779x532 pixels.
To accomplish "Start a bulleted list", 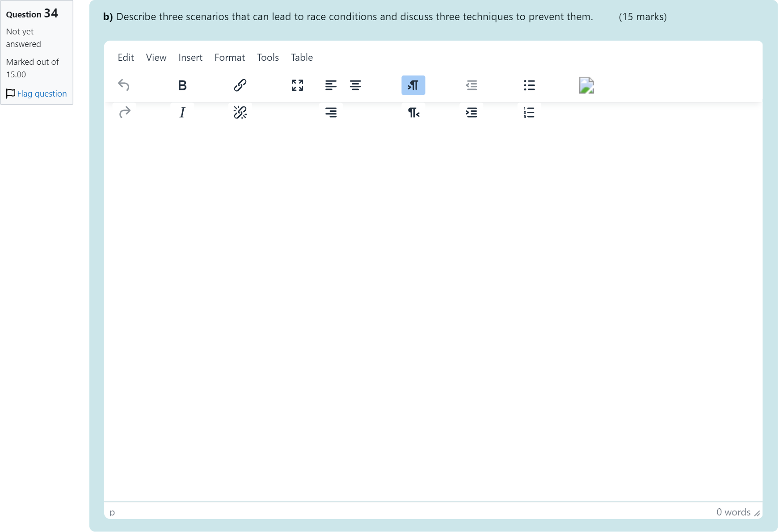I will [x=529, y=85].
